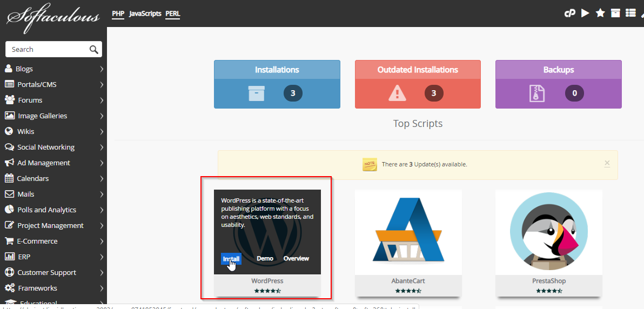Click the Backups count badge 0
This screenshot has height=309, width=644.
(575, 93)
